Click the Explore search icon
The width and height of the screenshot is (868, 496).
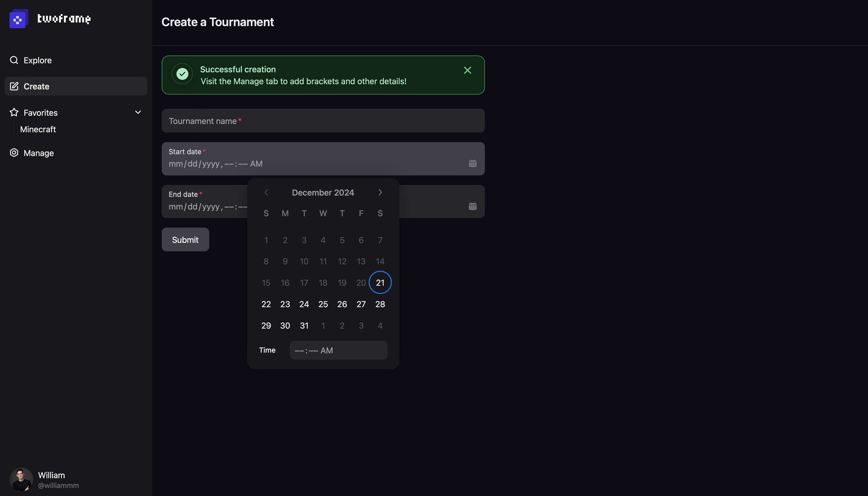coord(14,60)
